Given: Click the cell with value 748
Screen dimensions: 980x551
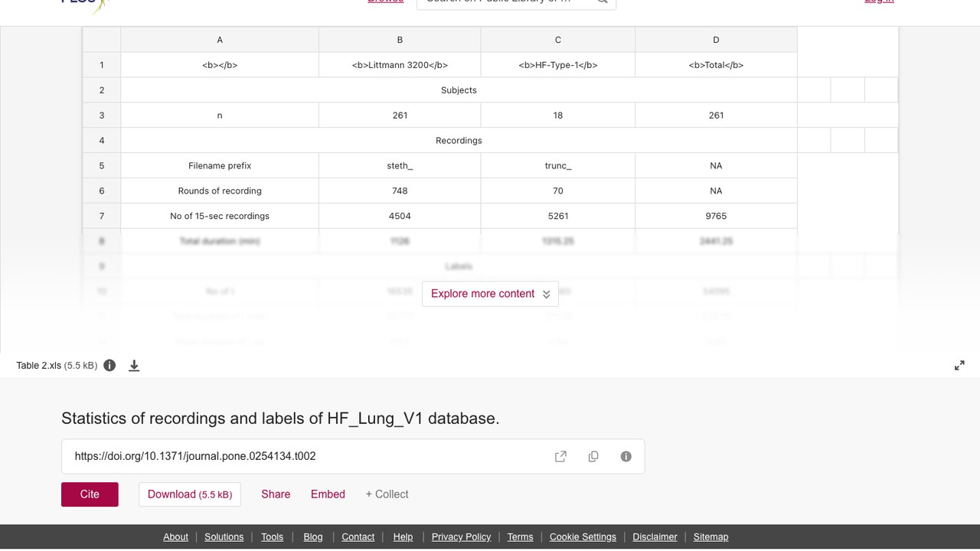Looking at the screenshot, I should coord(400,191).
